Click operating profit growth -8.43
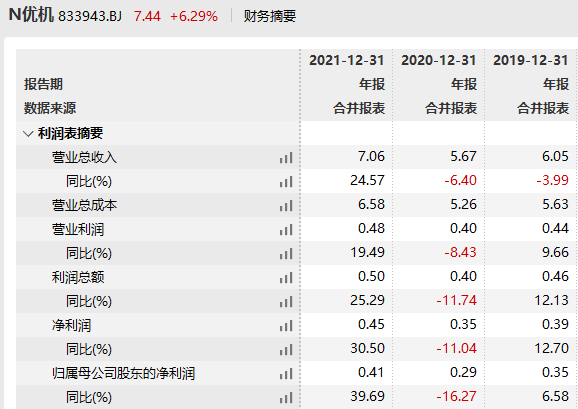The image size is (578, 409). [460, 252]
